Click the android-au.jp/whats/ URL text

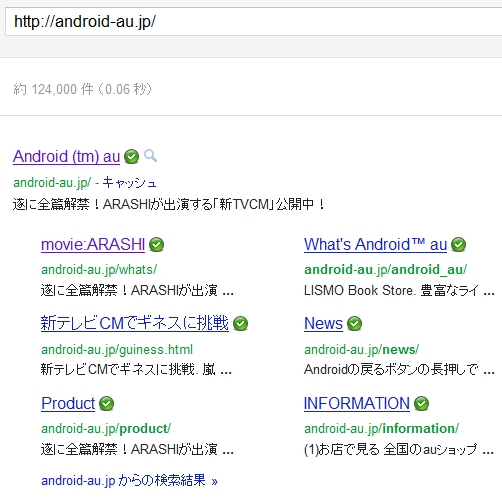(99, 269)
